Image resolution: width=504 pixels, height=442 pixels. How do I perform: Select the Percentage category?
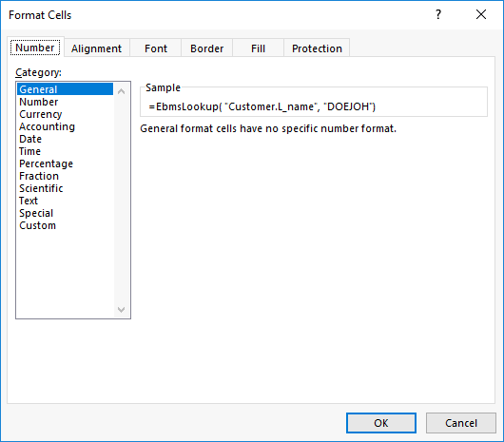coord(46,163)
